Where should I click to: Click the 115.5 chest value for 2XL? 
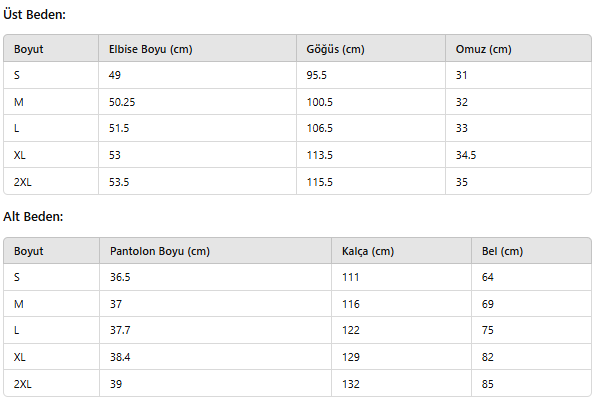[x=371, y=181]
